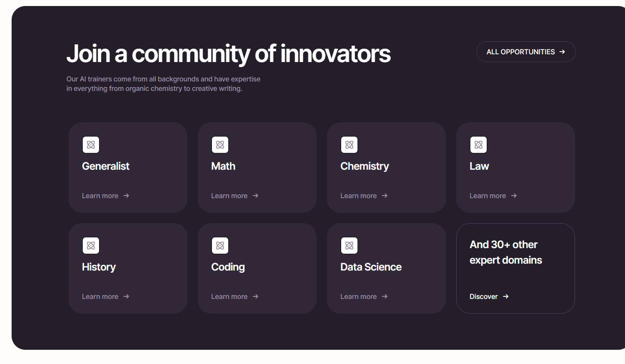Click Learn more under Data Science
Screen dimensions: 625x364
(x=364, y=296)
